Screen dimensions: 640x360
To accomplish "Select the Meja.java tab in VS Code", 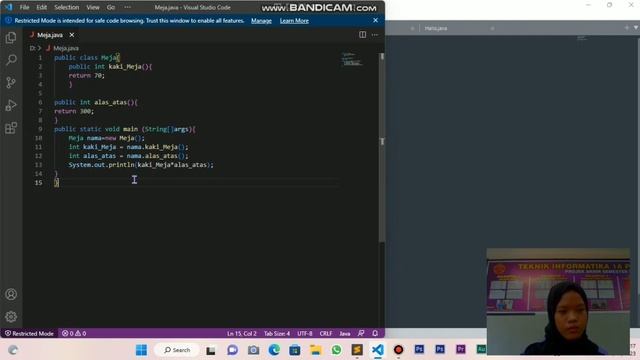I will click(50, 35).
